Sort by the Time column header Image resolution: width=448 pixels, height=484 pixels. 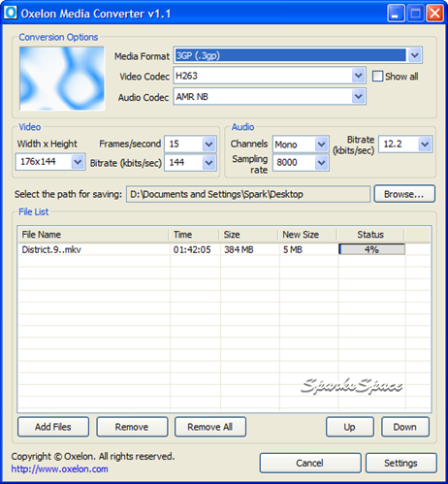pyautogui.click(x=194, y=235)
